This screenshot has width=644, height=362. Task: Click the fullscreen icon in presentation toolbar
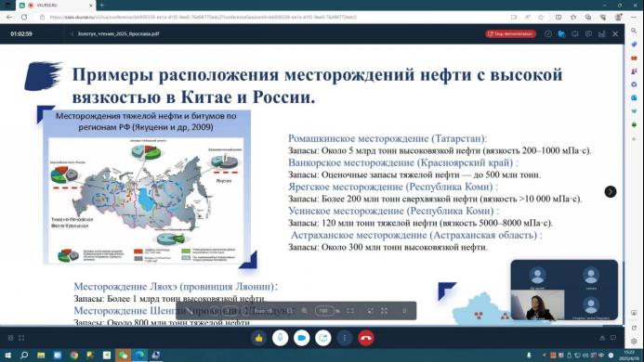(384, 311)
